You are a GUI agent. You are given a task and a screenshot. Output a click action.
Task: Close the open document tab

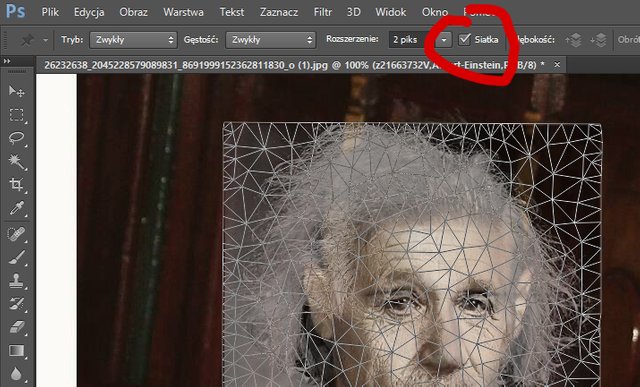coord(557,64)
